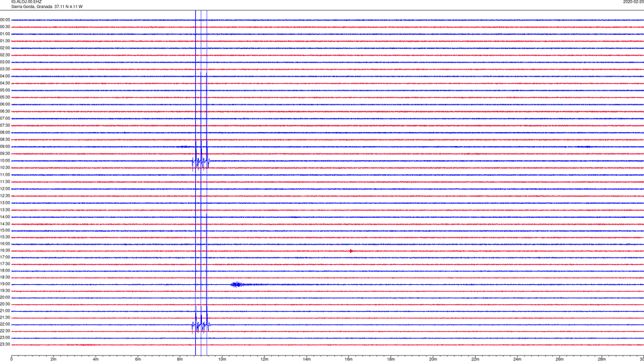Click the 07:00 time label

click(x=5, y=118)
